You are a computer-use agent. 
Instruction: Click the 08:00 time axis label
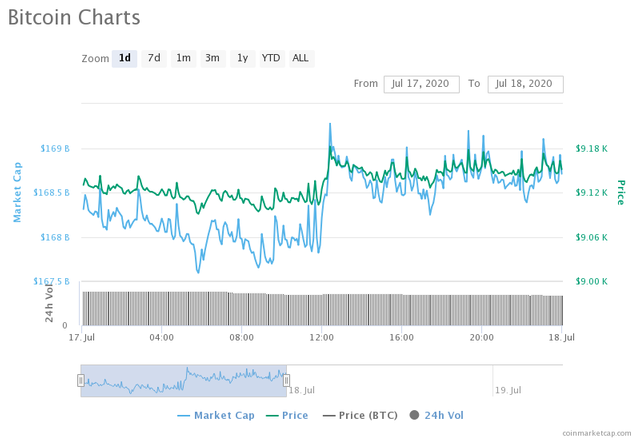coord(242,338)
